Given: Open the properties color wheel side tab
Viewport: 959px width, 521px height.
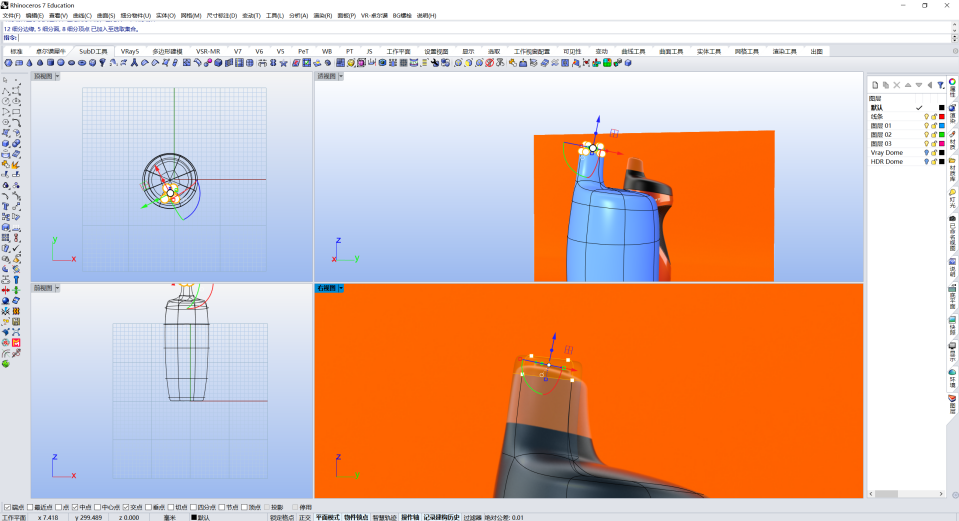Looking at the screenshot, I should click(952, 81).
